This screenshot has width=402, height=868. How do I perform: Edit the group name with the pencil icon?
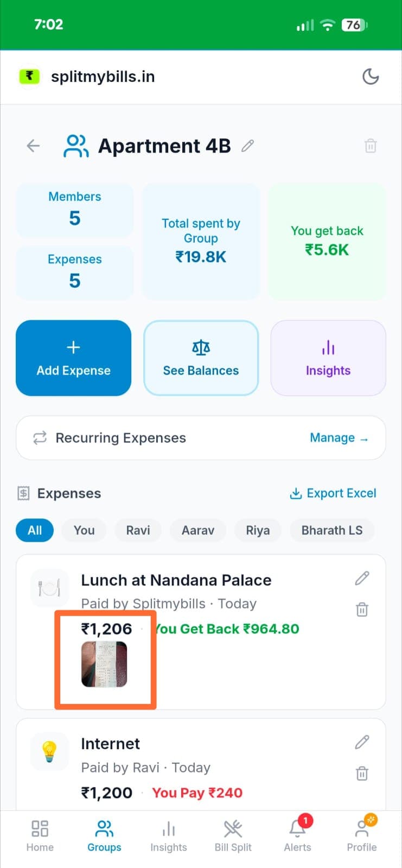pos(248,145)
